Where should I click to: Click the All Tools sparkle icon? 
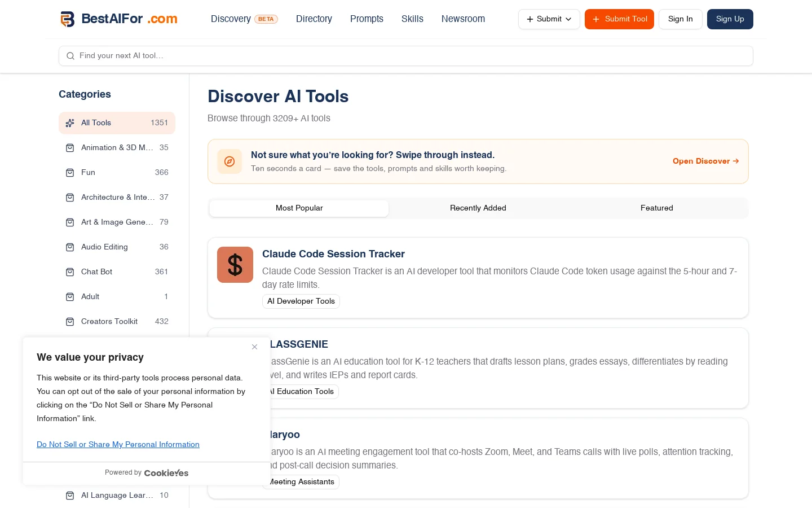coord(70,123)
